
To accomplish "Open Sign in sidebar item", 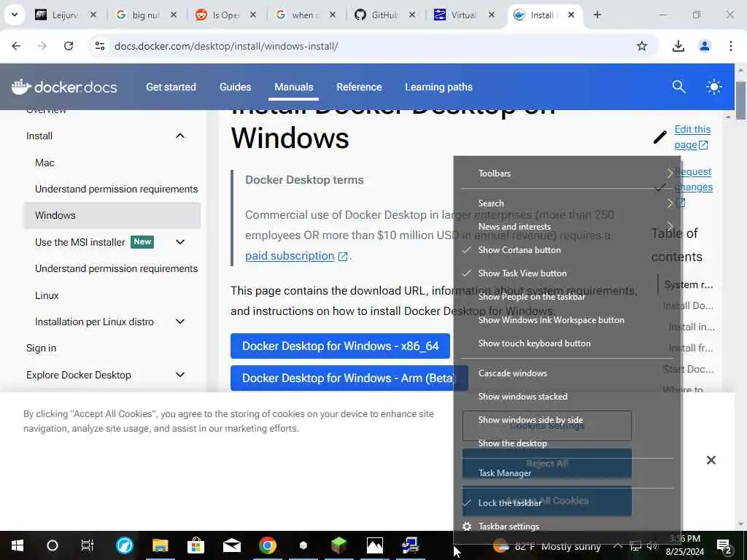I will coord(41,348).
